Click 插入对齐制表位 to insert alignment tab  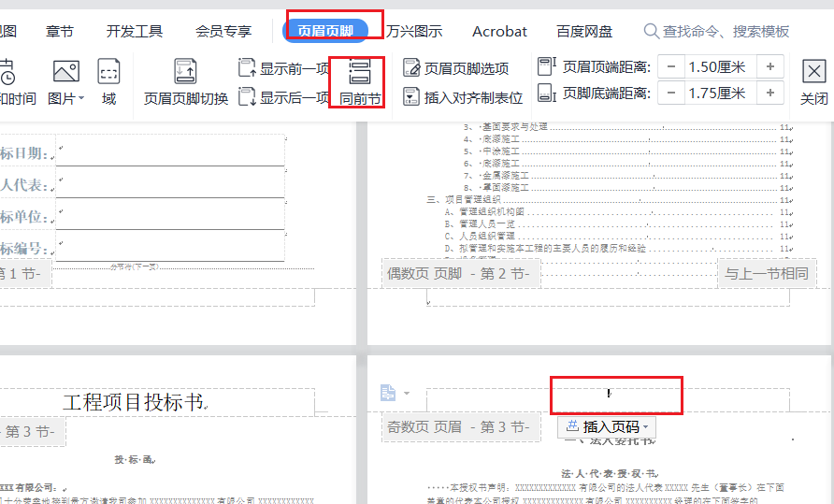click(x=463, y=96)
